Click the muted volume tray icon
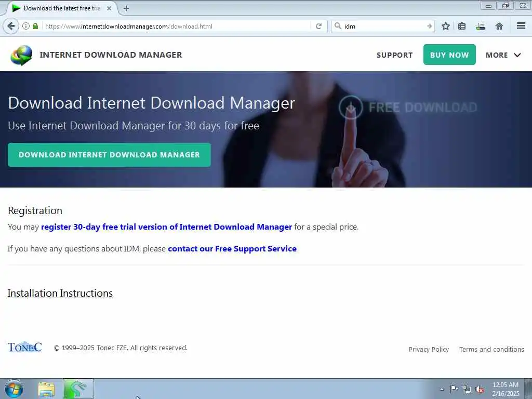 click(480, 390)
